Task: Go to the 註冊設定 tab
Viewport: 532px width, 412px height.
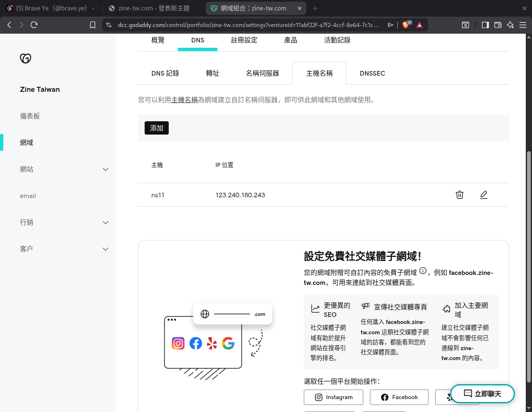Action: pos(244,40)
